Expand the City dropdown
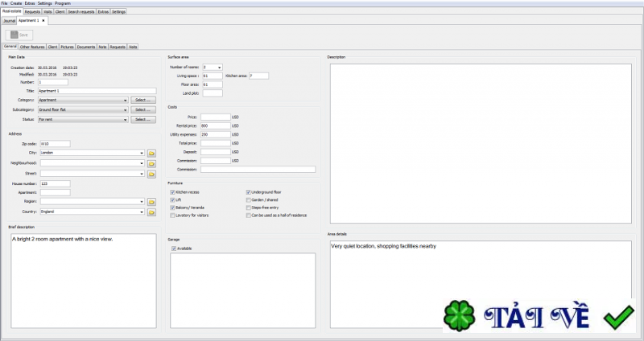 point(142,153)
